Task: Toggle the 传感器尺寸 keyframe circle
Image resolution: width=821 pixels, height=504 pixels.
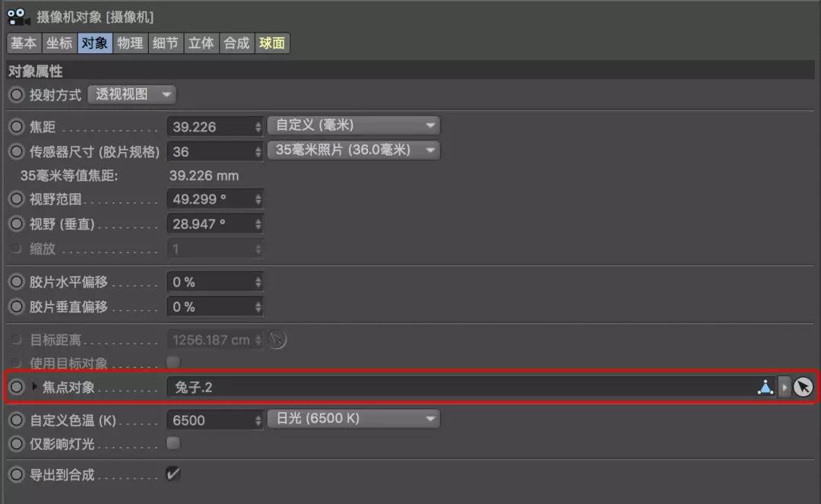Action: point(17,152)
